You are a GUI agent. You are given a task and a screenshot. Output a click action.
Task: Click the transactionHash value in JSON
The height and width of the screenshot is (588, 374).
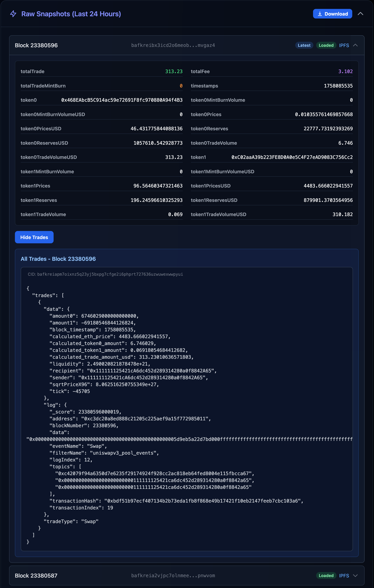tap(202, 501)
